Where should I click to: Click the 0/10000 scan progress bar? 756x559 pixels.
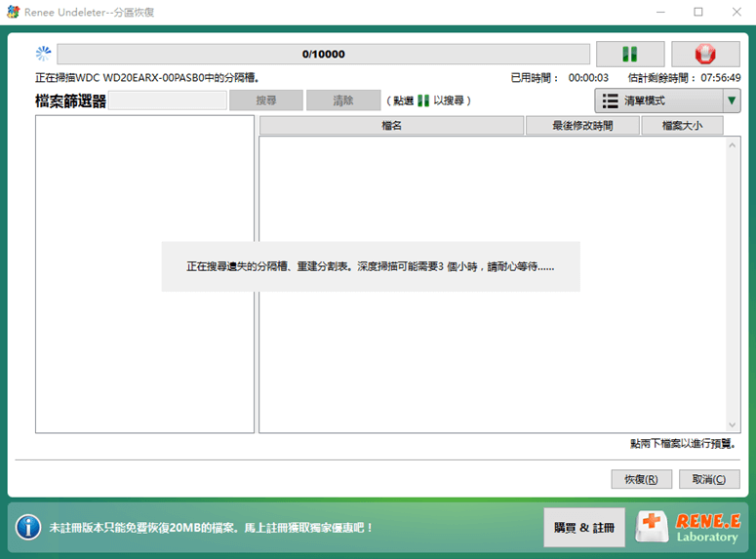[x=323, y=54]
